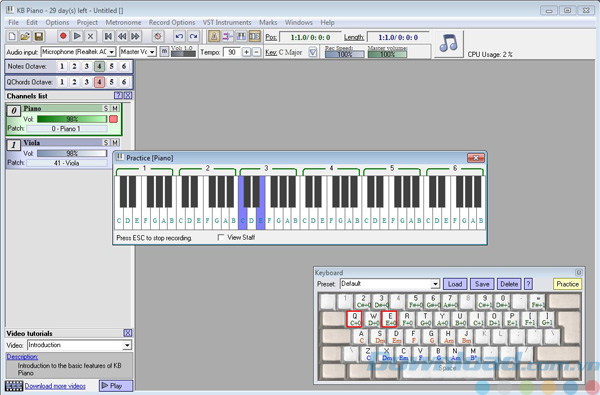Screen dimensions: 600x395
Task: Select Notes Octave 4
Action: tap(99, 67)
